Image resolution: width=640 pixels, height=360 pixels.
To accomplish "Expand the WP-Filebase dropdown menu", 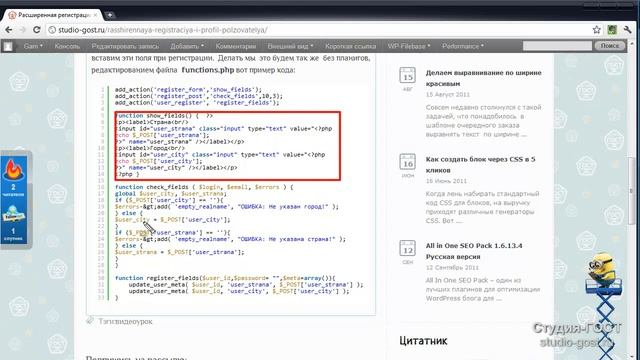I will point(409,46).
